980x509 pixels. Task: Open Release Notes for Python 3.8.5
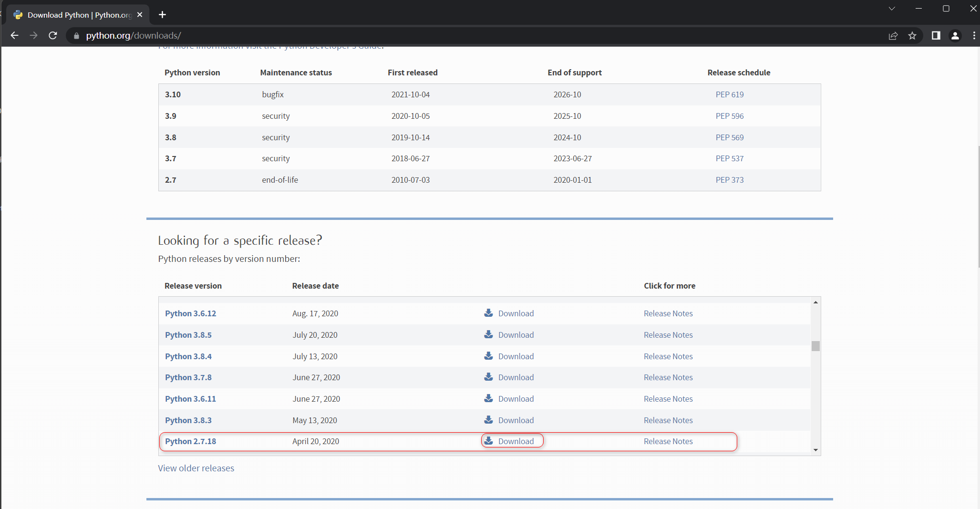[668, 335]
